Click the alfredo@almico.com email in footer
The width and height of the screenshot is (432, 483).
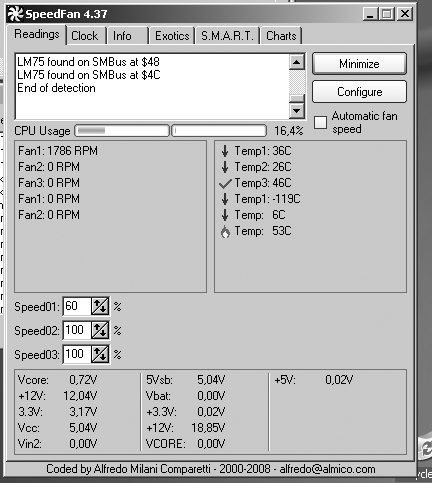pos(327,469)
